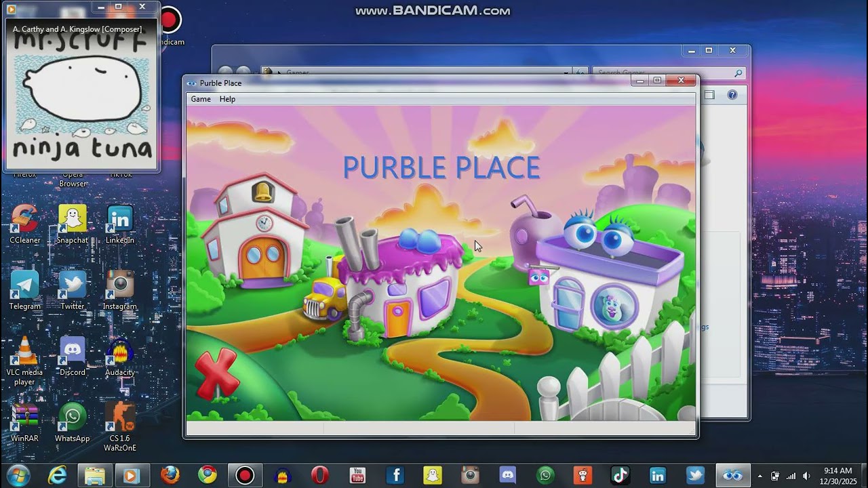Image resolution: width=868 pixels, height=488 pixels.
Task: Open LinkedIn desktop shortcut
Action: pyautogui.click(x=120, y=224)
